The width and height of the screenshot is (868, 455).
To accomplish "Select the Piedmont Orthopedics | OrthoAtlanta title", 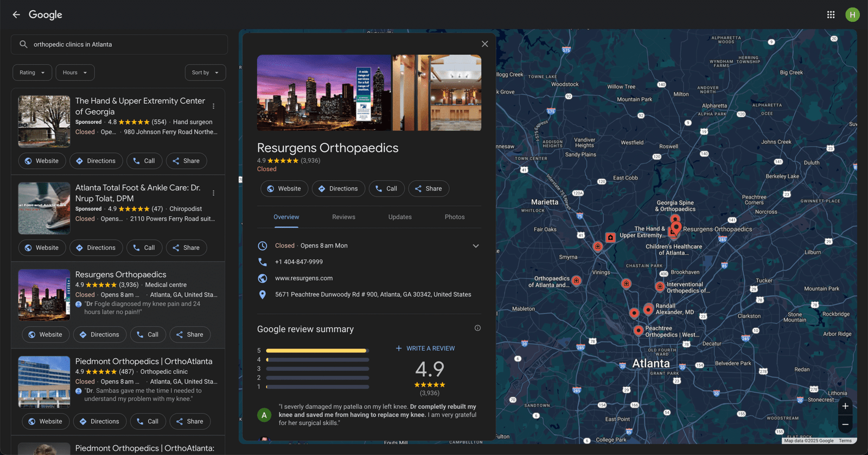I will [144, 362].
